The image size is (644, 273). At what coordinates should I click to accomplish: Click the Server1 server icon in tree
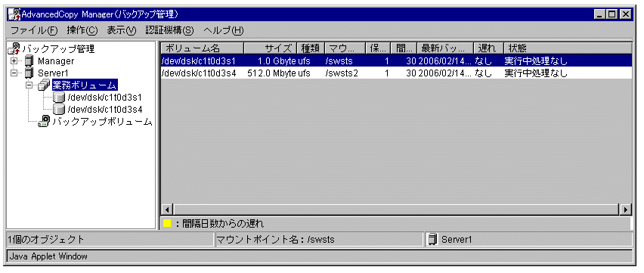click(x=29, y=73)
